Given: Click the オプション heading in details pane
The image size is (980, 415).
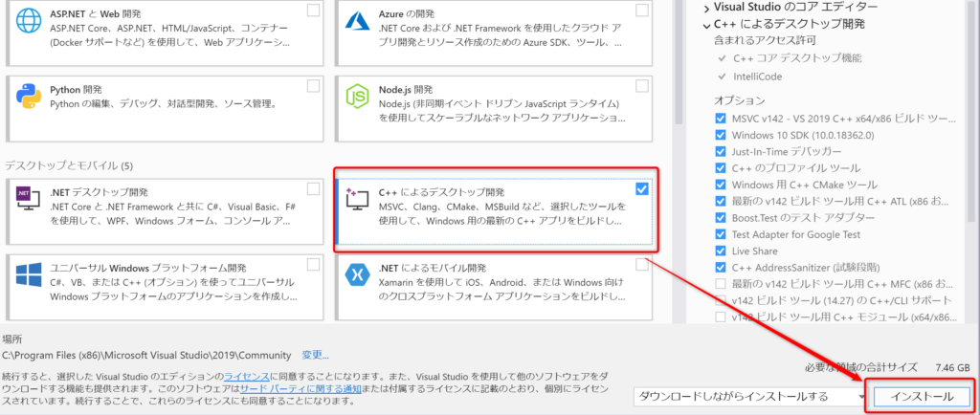Looking at the screenshot, I should click(740, 100).
